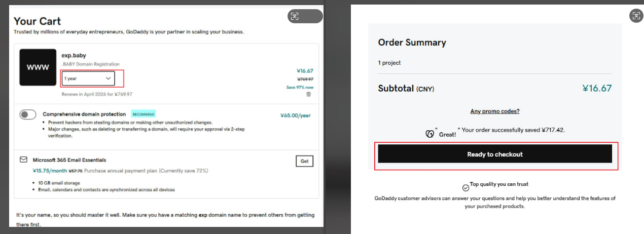Get Microsoft 365 Email Essentials
This screenshot has height=234, width=644.
[304, 161]
